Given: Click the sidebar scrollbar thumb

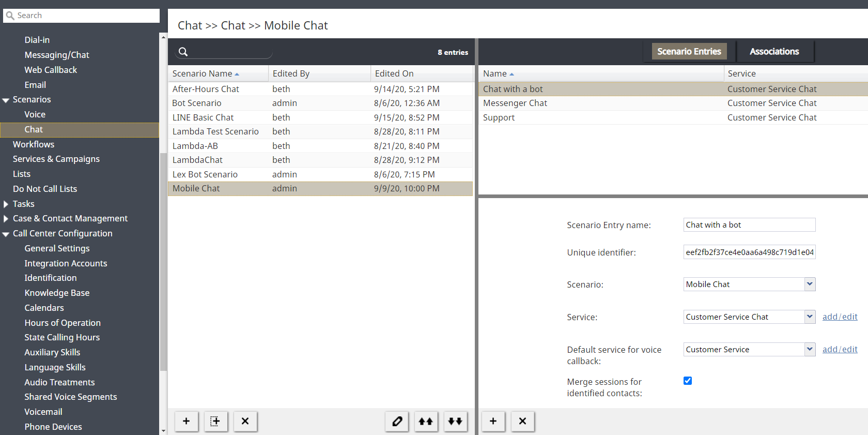Looking at the screenshot, I should 163,262.
